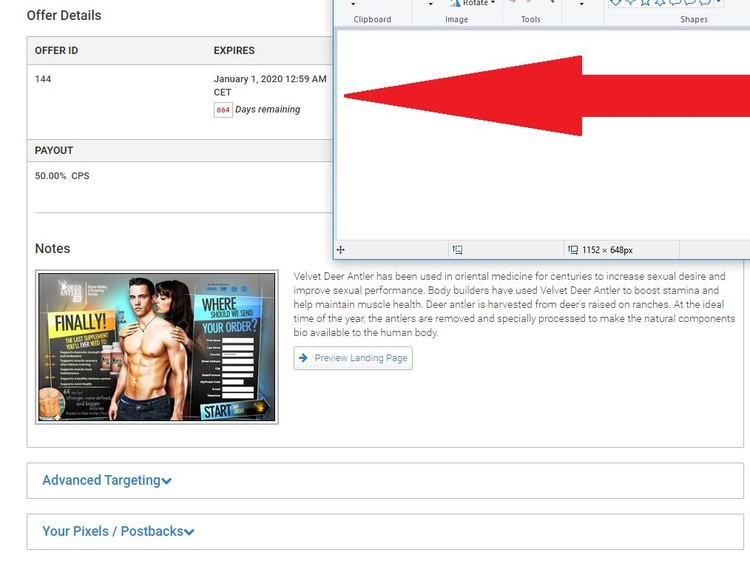
Task: Click the PAYOUT section header
Action: click(54, 150)
